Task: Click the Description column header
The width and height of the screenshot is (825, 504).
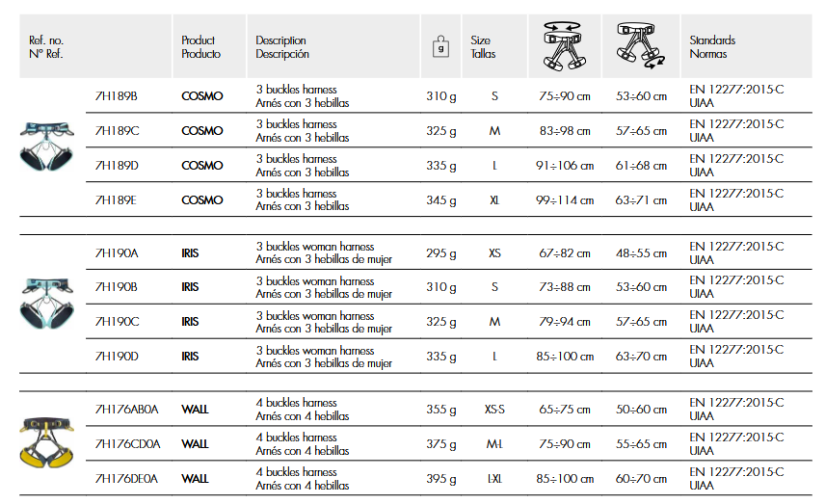Action: 280,47
